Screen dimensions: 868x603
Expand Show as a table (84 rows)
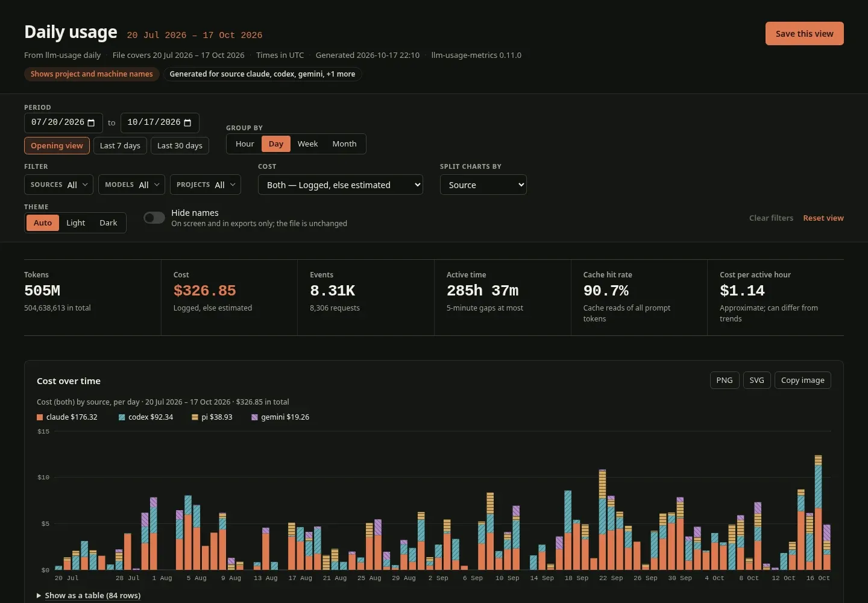pos(89,595)
